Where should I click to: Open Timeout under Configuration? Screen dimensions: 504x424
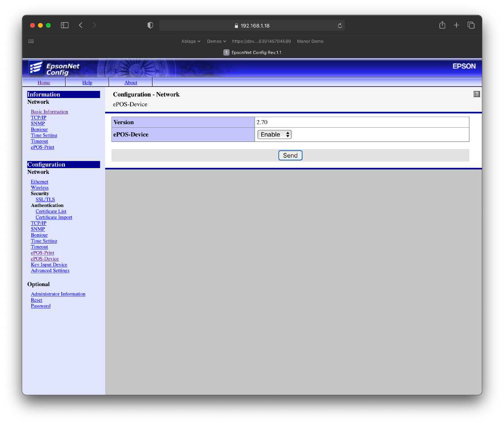39,247
